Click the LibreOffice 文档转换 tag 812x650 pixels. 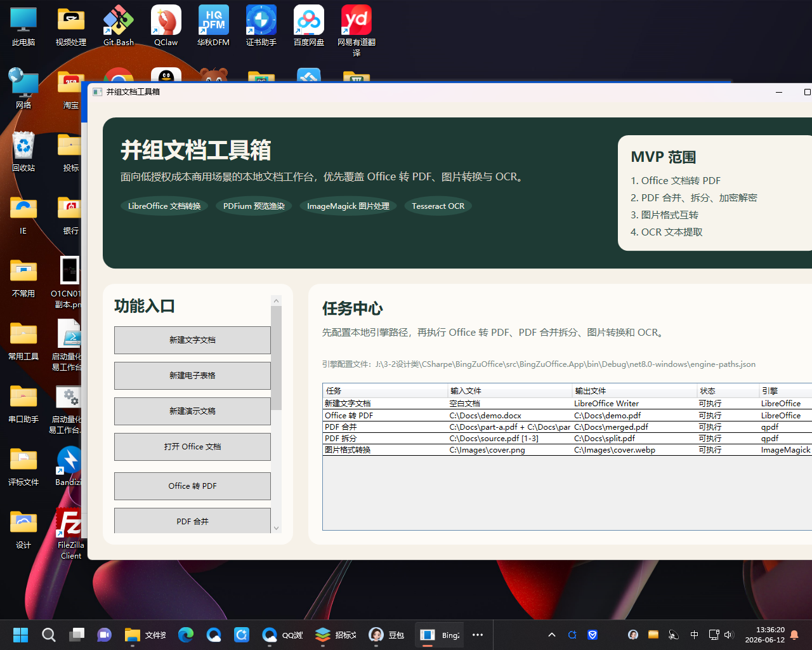coord(164,206)
